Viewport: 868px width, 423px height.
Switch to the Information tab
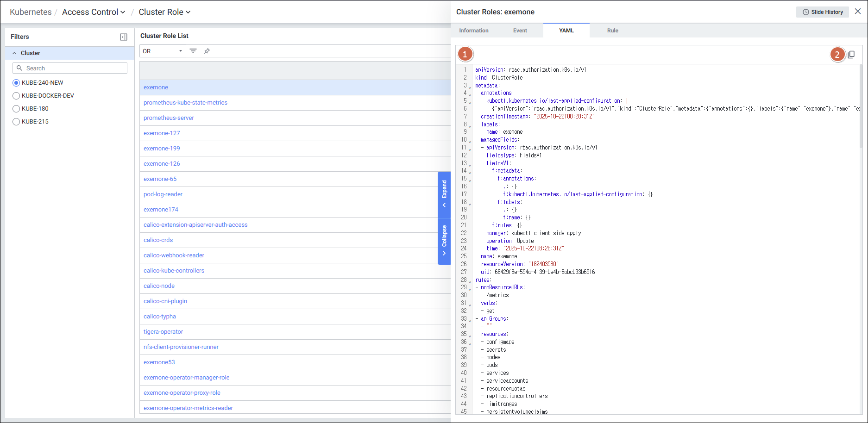pos(473,31)
